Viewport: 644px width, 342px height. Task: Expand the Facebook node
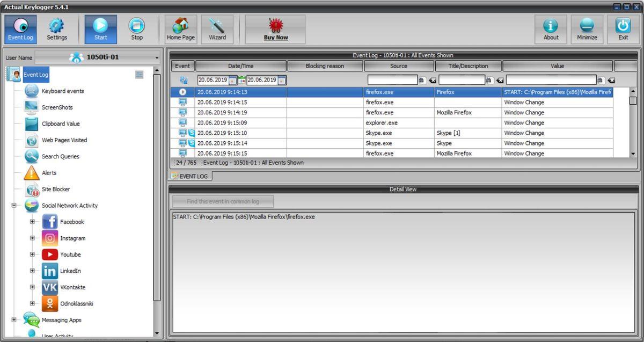point(32,222)
